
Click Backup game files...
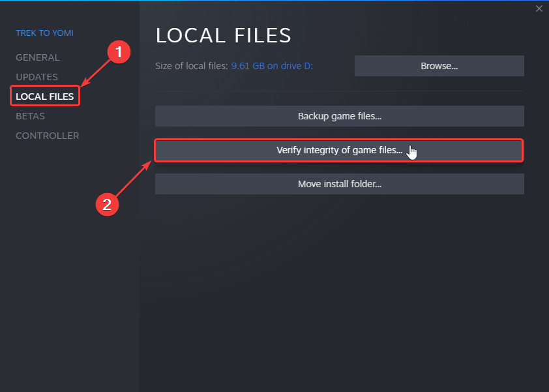tap(339, 116)
